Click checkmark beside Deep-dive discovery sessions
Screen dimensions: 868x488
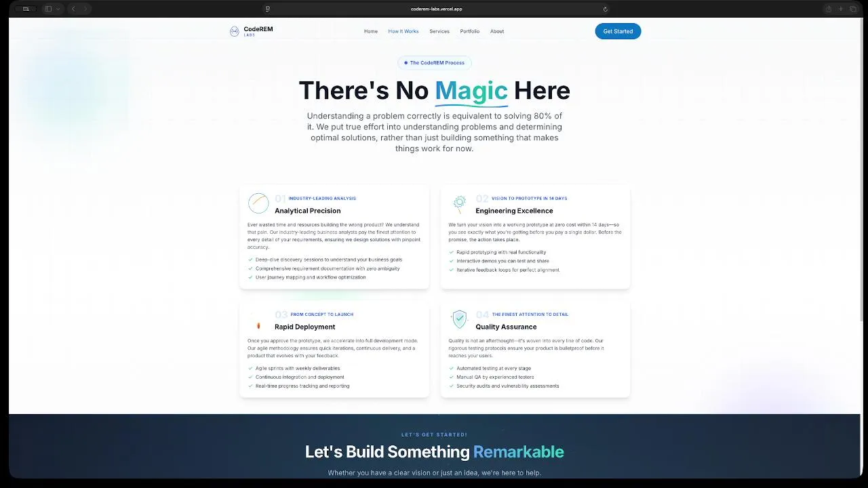[250, 260]
